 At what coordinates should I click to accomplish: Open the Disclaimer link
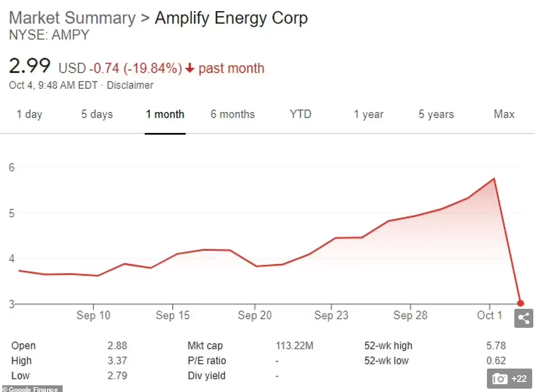coord(130,85)
